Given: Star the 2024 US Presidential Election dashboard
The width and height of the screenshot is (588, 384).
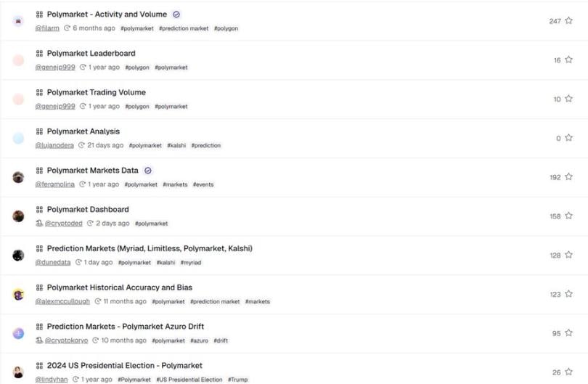Looking at the screenshot, I should point(568,372).
